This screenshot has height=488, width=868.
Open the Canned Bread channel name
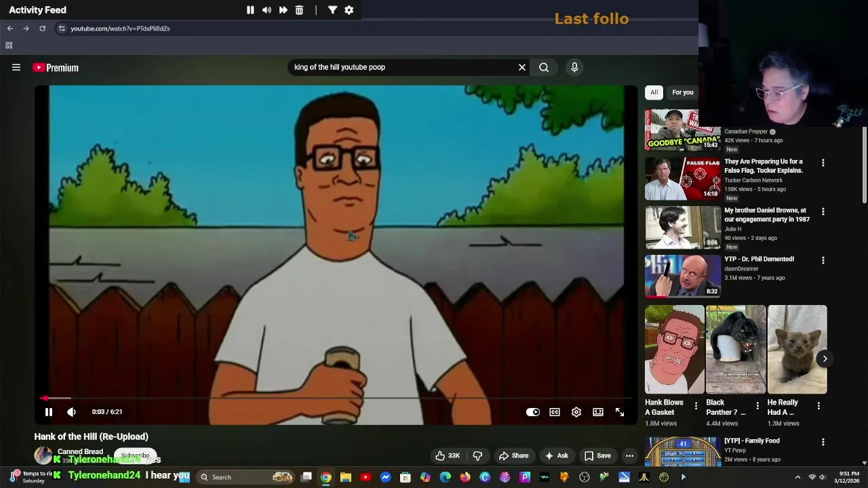(x=80, y=451)
